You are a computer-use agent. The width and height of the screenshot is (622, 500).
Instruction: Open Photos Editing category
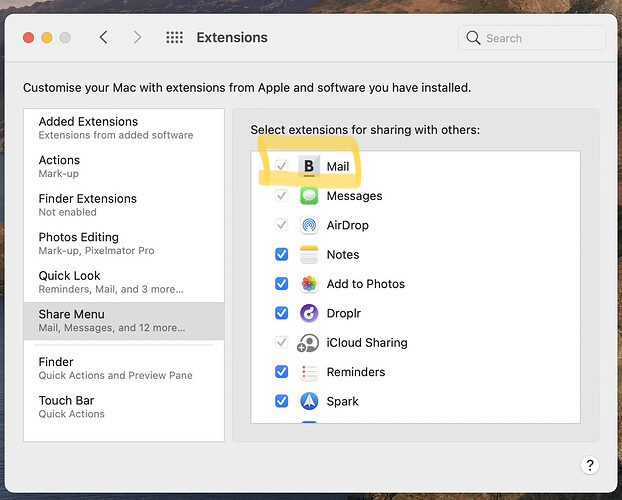coord(124,243)
